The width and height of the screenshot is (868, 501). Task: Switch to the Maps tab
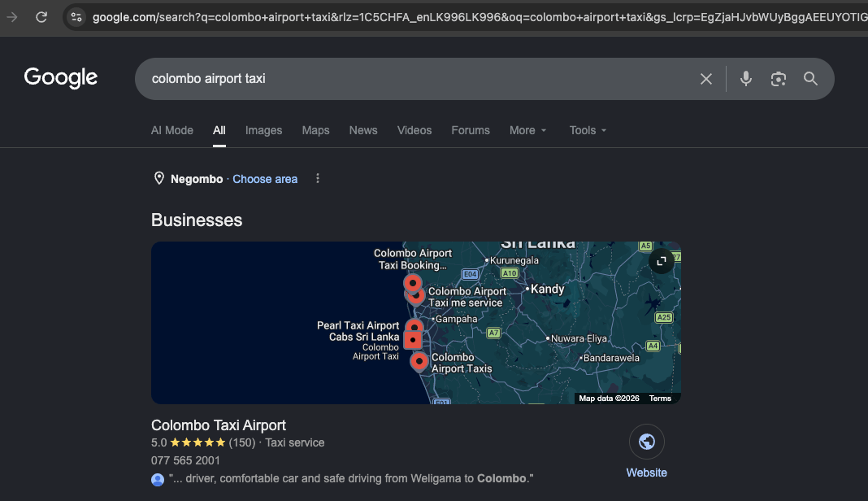point(315,130)
